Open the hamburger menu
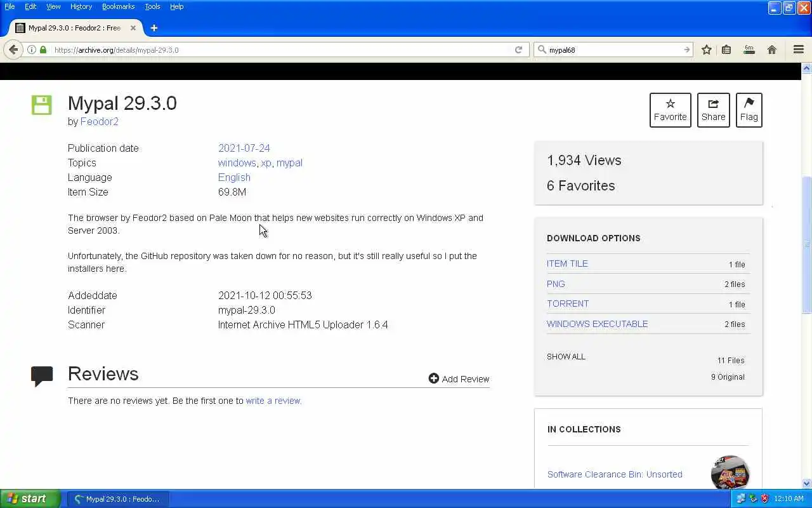812x508 pixels. pyautogui.click(x=799, y=50)
